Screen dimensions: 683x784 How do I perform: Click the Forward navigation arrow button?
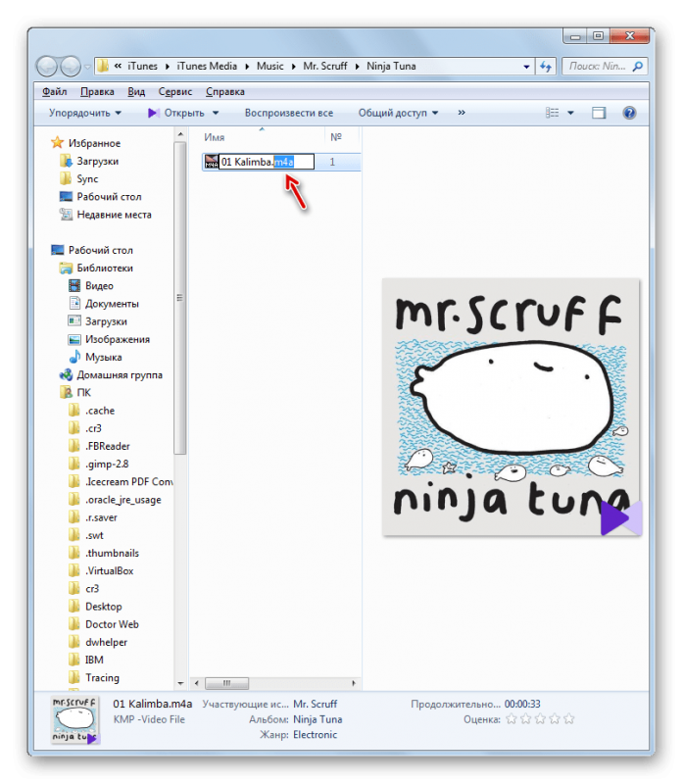click(71, 67)
